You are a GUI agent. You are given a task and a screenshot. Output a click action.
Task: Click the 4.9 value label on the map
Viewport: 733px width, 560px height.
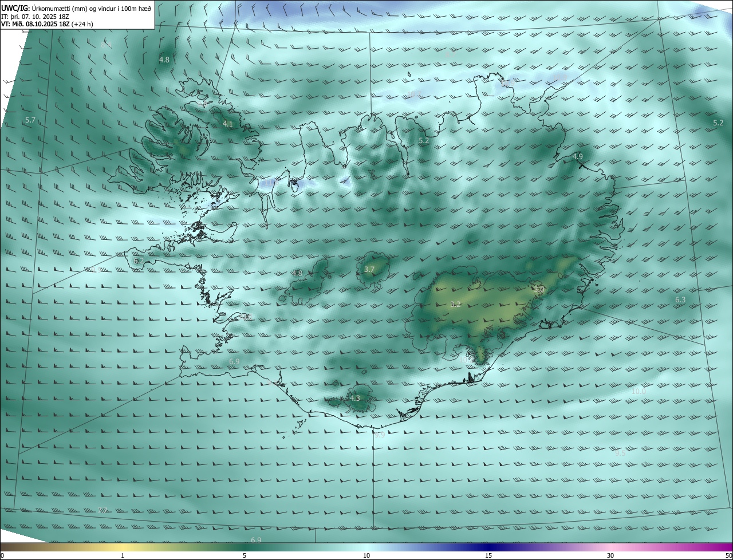[x=578, y=156]
